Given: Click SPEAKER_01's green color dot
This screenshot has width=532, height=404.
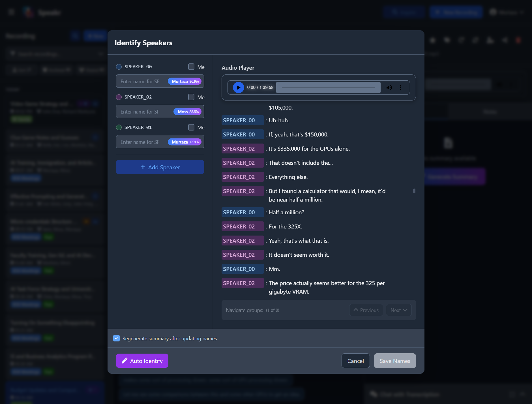Looking at the screenshot, I should click(x=119, y=127).
